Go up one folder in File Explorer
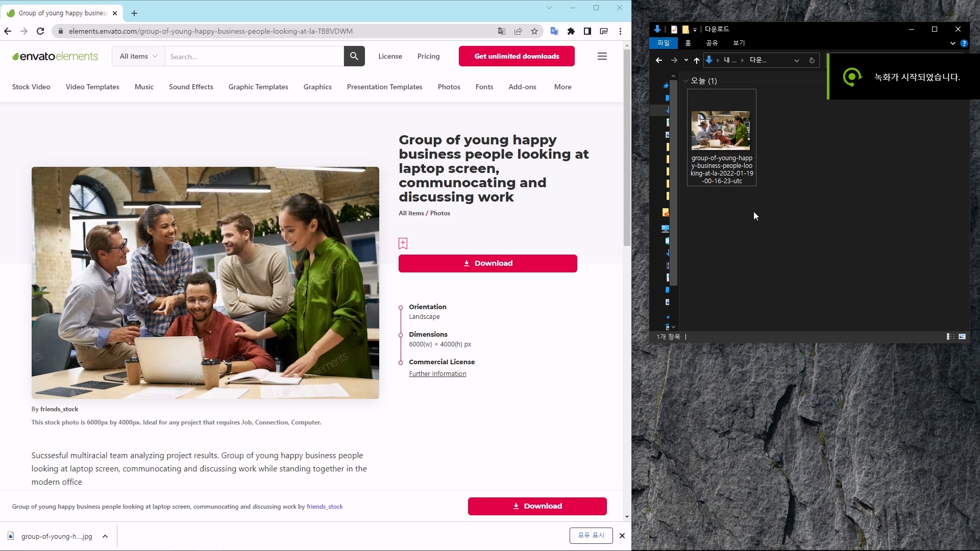Viewport: 980px width, 551px height. pos(697,60)
